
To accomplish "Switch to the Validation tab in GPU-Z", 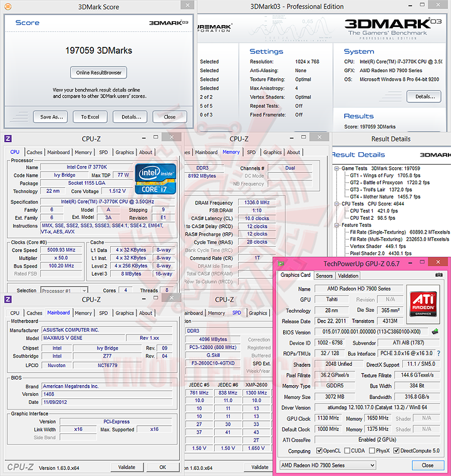I will (x=348, y=276).
